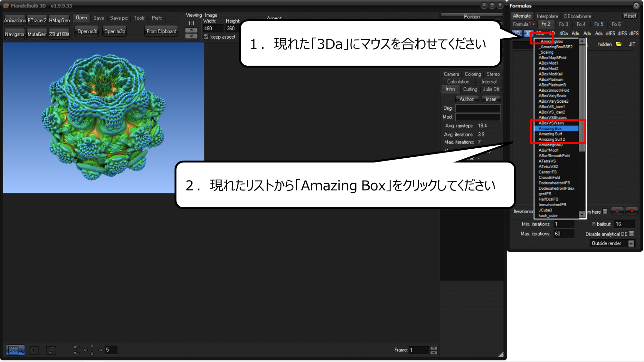This screenshot has width=644, height=362.
Task: Switch to the Interpolate tab
Action: (x=547, y=16)
